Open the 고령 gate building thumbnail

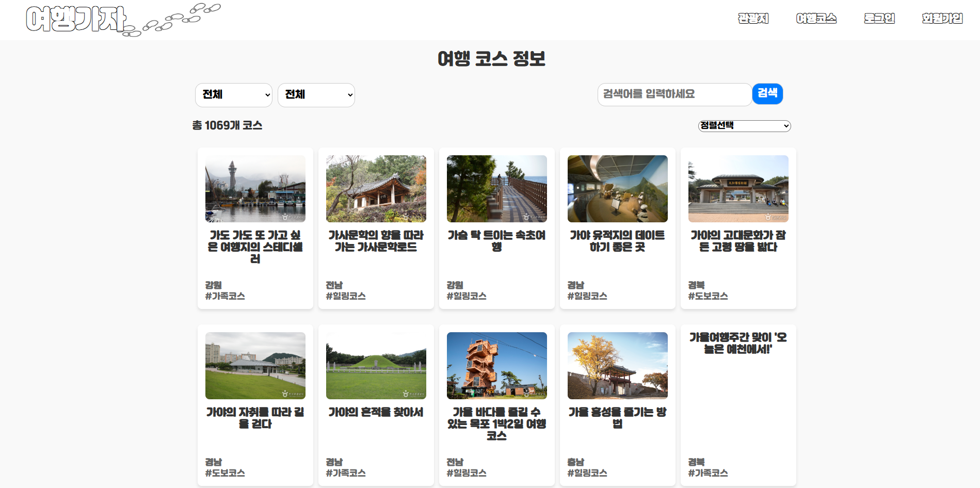pyautogui.click(x=738, y=189)
